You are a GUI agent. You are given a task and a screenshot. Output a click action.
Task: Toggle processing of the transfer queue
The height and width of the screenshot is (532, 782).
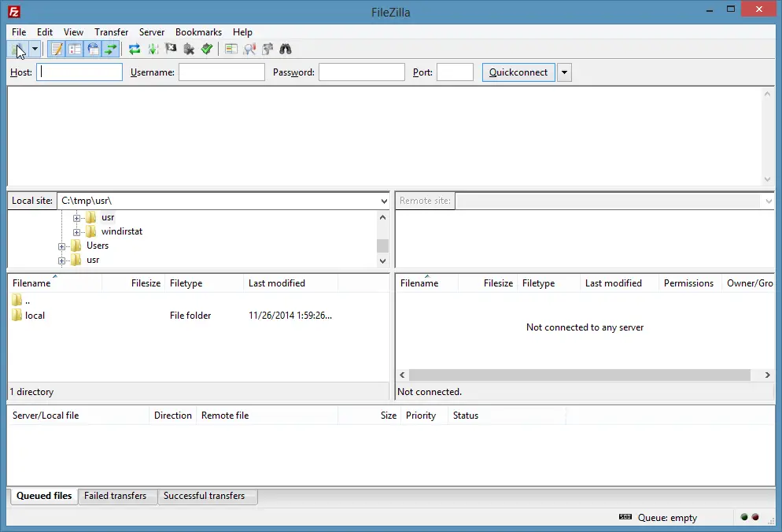[153, 49]
